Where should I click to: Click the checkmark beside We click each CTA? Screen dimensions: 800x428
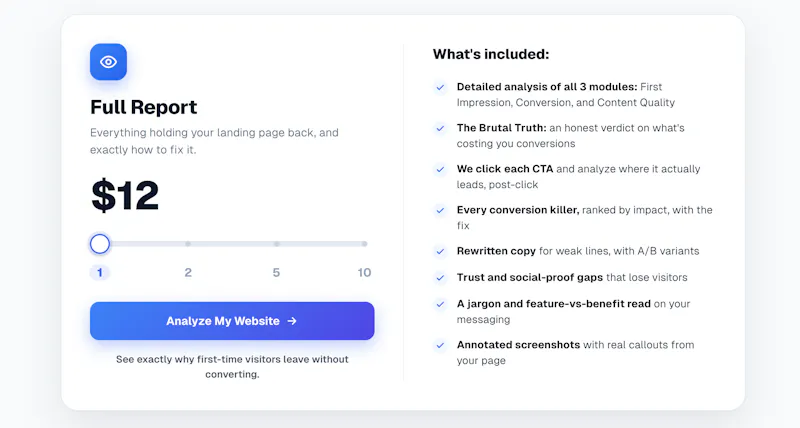(440, 169)
